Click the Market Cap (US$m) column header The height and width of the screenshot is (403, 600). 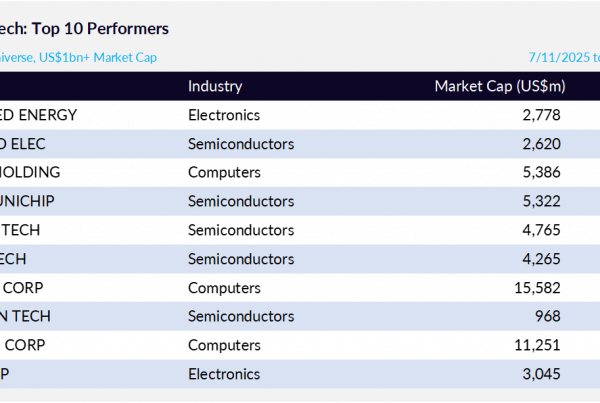(x=500, y=86)
